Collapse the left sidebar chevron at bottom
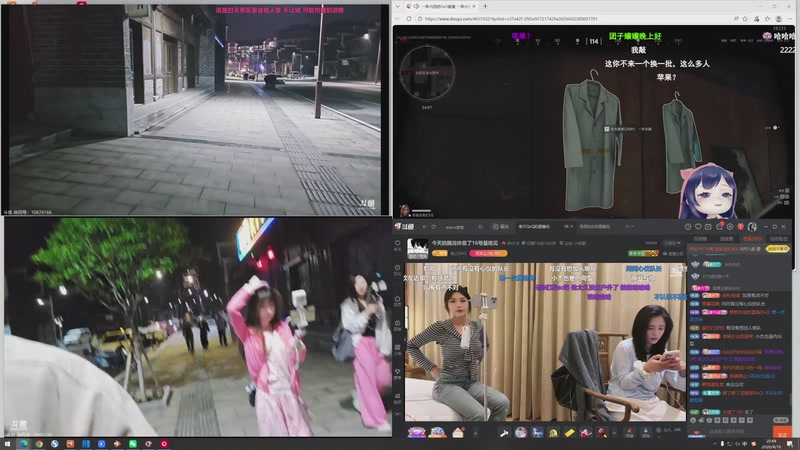800x450 pixels. coord(397,414)
